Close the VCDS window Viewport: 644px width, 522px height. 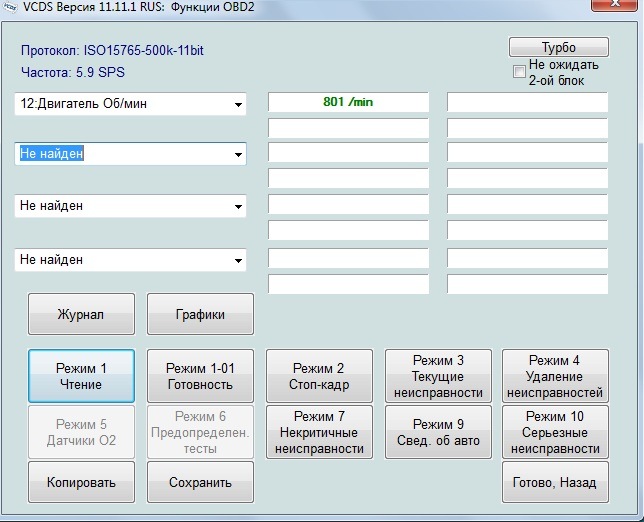click(616, 4)
